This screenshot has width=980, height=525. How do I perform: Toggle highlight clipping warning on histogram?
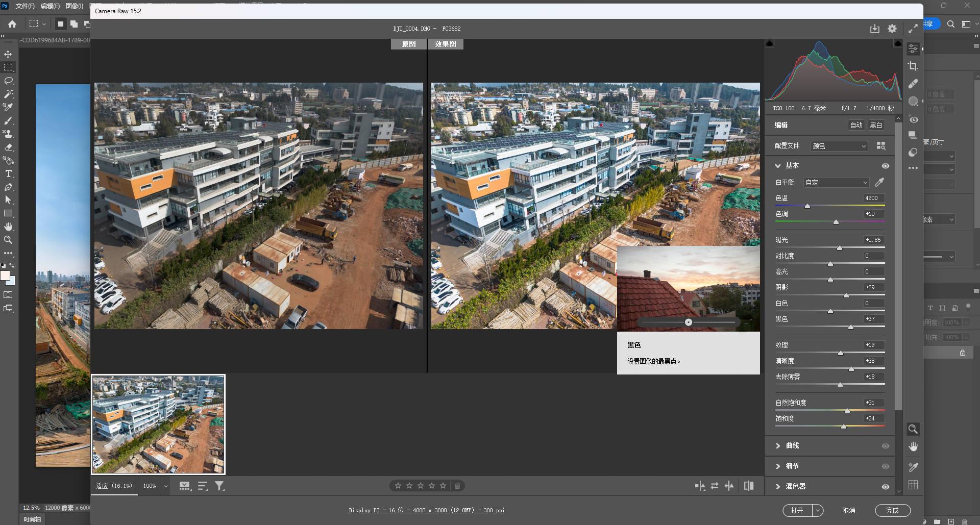[x=898, y=44]
